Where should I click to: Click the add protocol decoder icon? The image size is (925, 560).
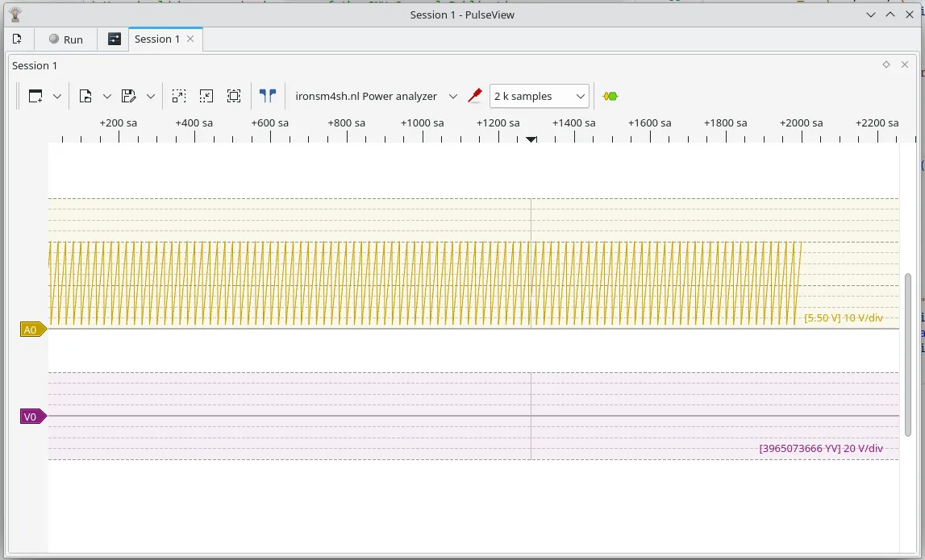coord(610,97)
